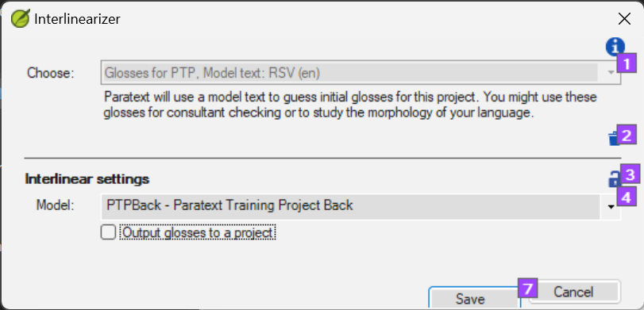
Task: Cancel the Interlinearizer dialog
Action: [x=573, y=292]
